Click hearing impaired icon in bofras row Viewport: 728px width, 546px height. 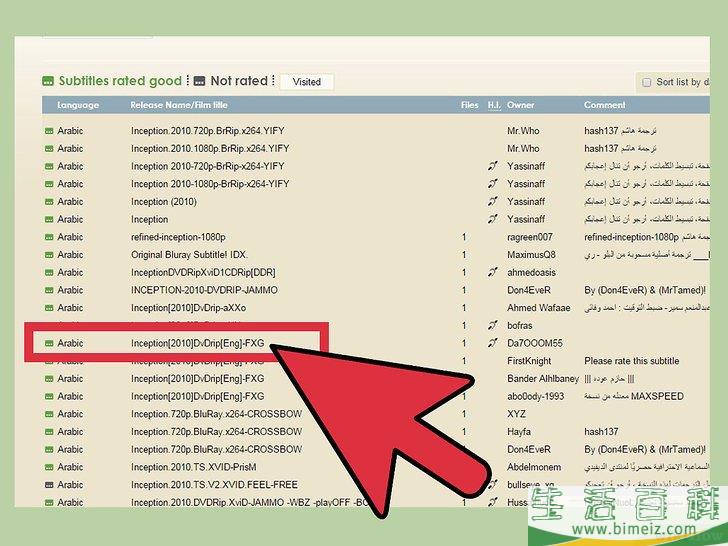pos(493,325)
